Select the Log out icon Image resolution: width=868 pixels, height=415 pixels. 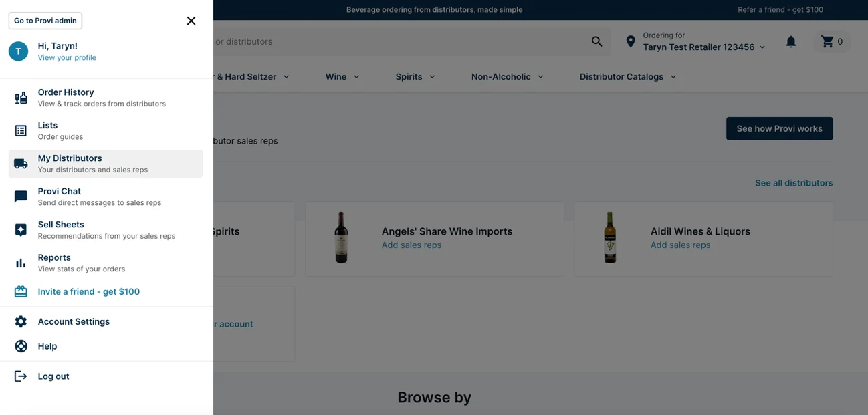point(21,376)
